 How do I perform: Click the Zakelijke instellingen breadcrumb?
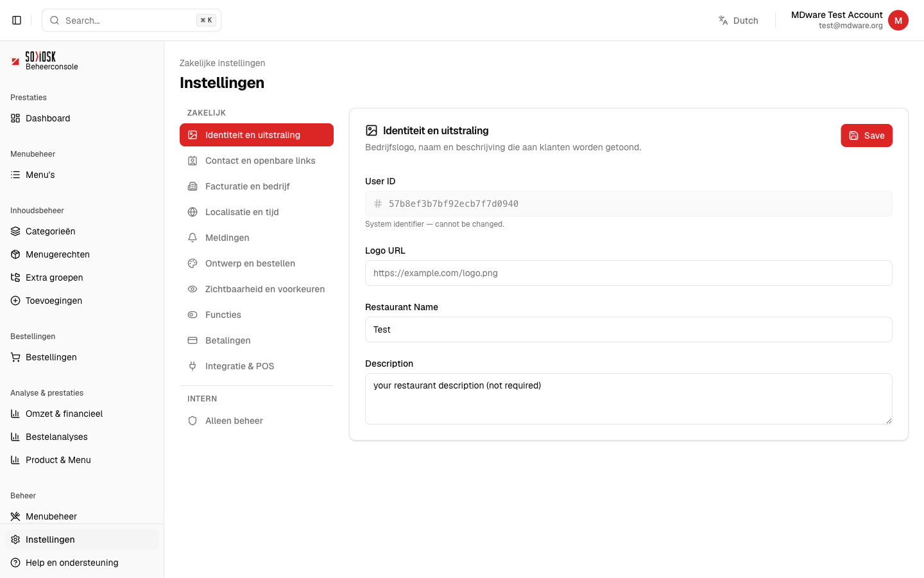point(223,63)
